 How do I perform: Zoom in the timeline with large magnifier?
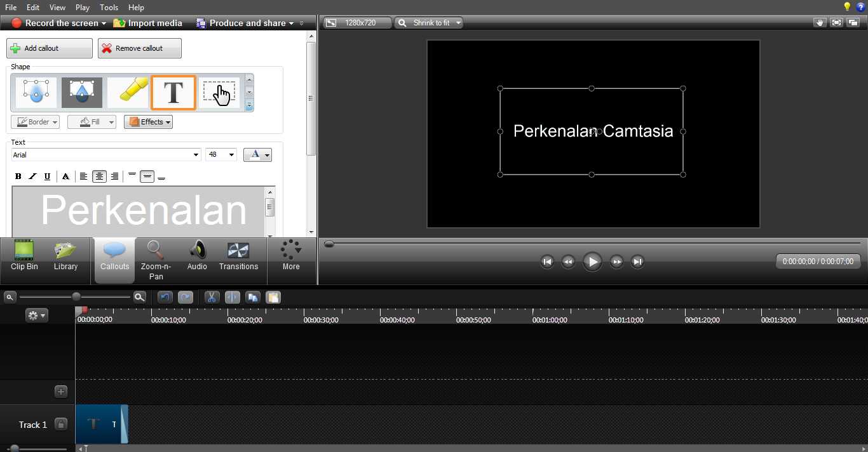click(x=140, y=296)
